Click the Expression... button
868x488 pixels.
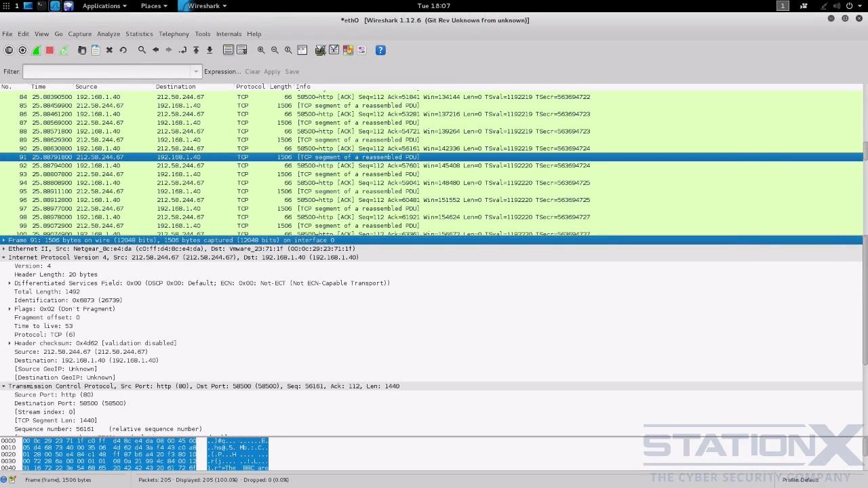[222, 71]
